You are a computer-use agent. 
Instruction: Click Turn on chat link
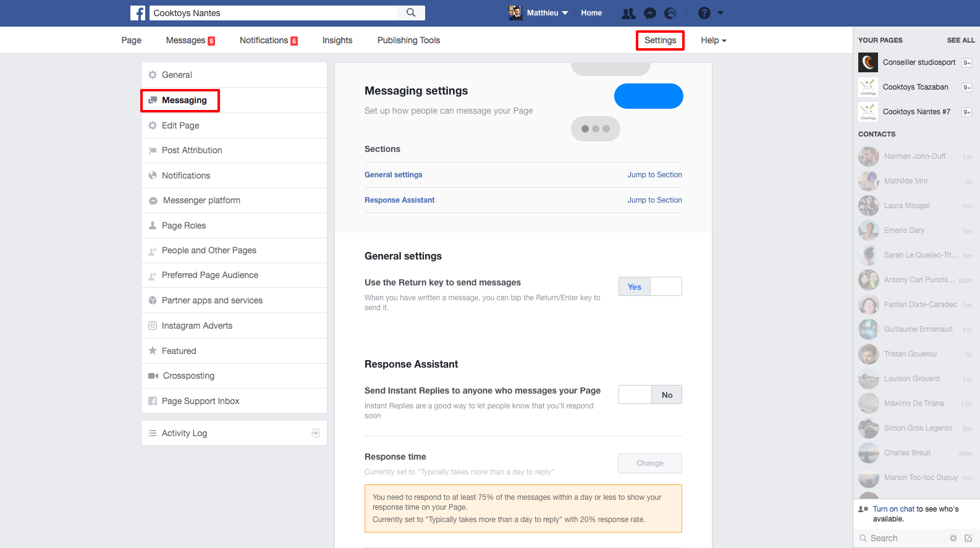tap(893, 509)
